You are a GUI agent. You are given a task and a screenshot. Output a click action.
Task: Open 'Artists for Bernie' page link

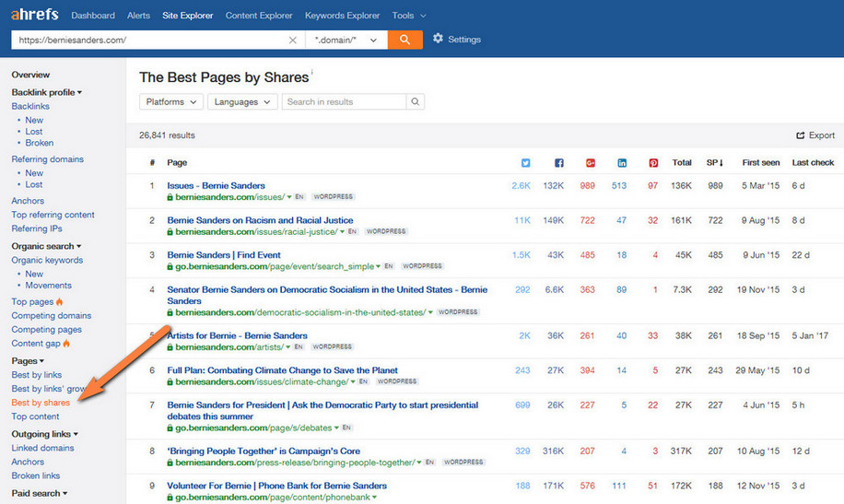pos(237,336)
